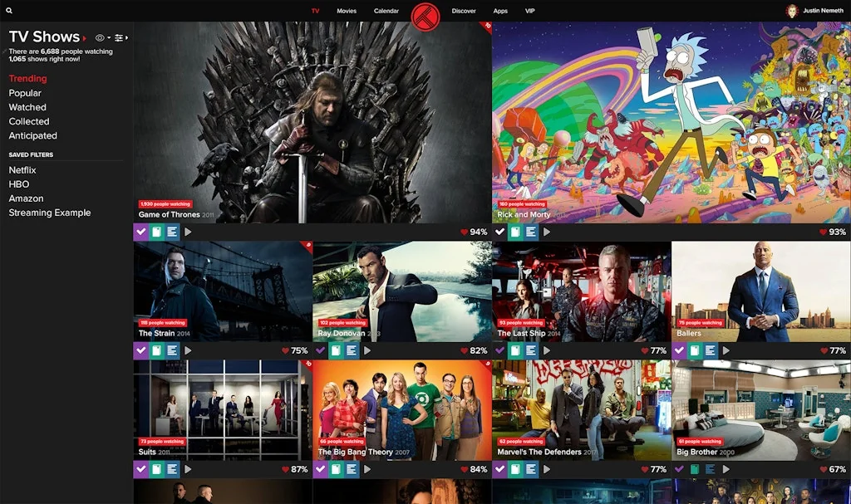This screenshot has width=851, height=504.
Task: Select the Trending category
Action: (x=27, y=79)
